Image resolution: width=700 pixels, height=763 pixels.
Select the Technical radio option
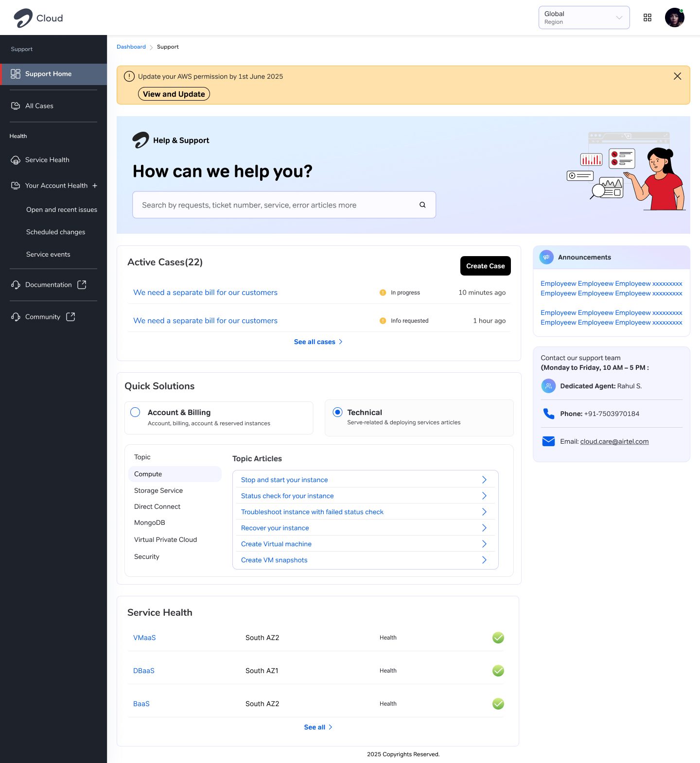tap(337, 412)
